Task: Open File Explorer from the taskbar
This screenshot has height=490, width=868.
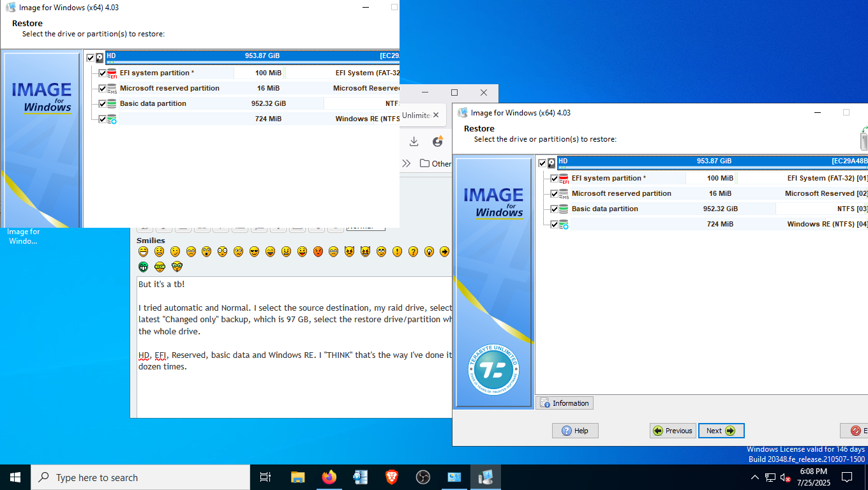Action: tap(297, 477)
